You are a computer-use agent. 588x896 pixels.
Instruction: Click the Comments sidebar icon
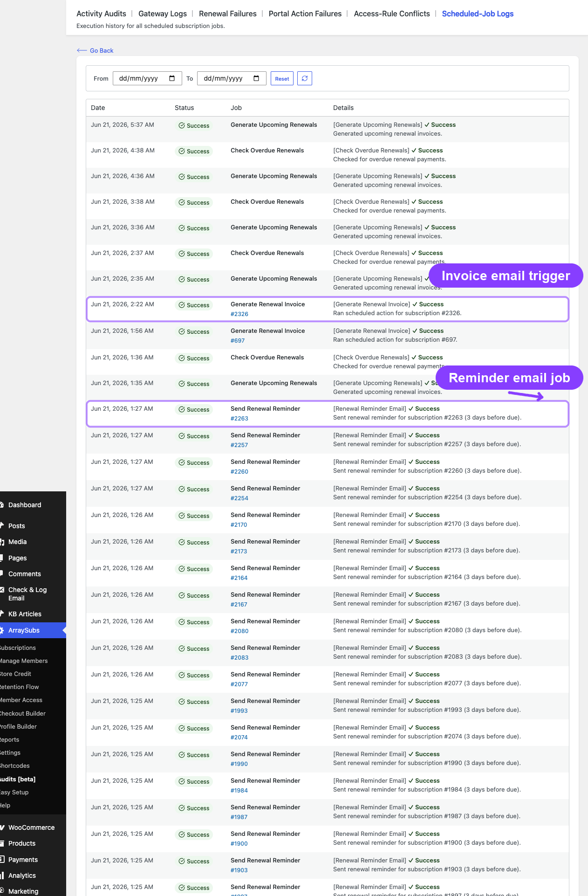(2, 574)
